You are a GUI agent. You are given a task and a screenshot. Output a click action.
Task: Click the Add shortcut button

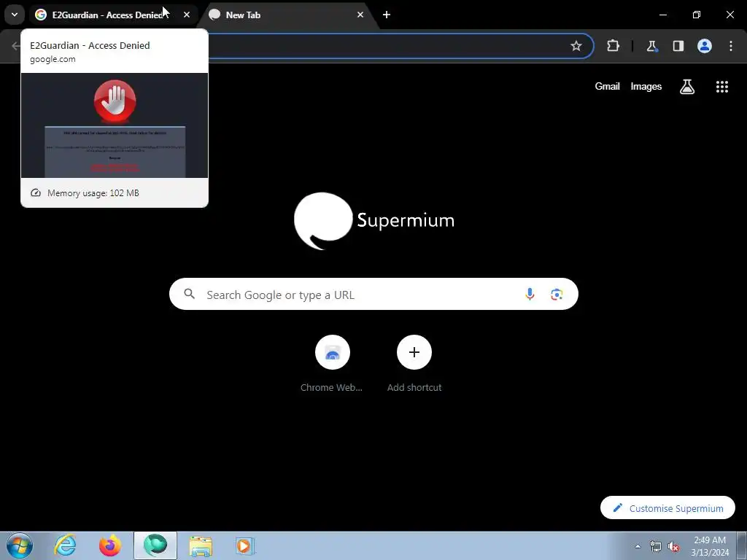pos(414,364)
